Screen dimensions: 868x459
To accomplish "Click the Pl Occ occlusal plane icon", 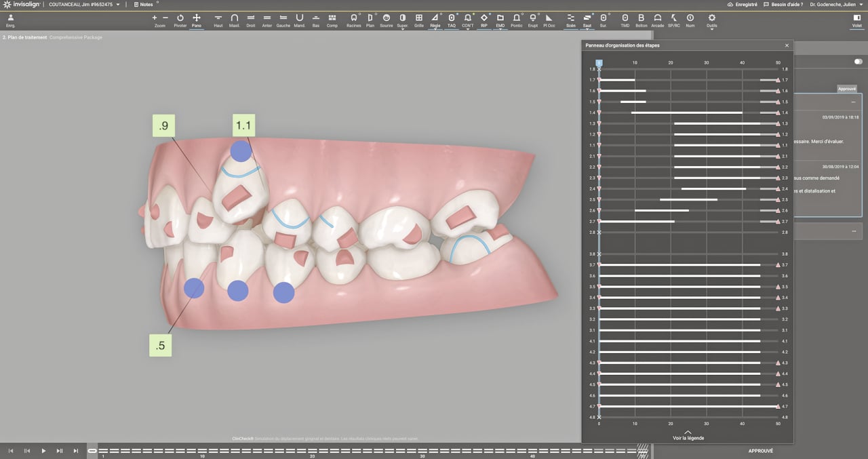I will 549,20.
